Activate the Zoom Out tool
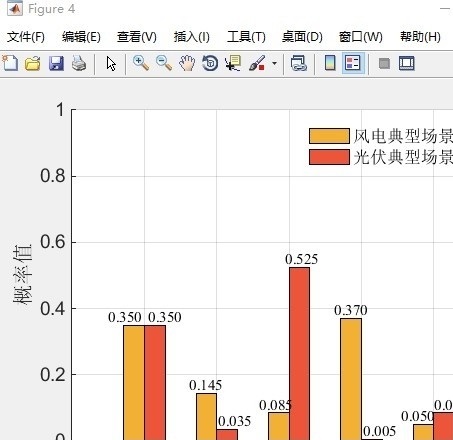Viewport: 453px width, 440px height. point(164,63)
